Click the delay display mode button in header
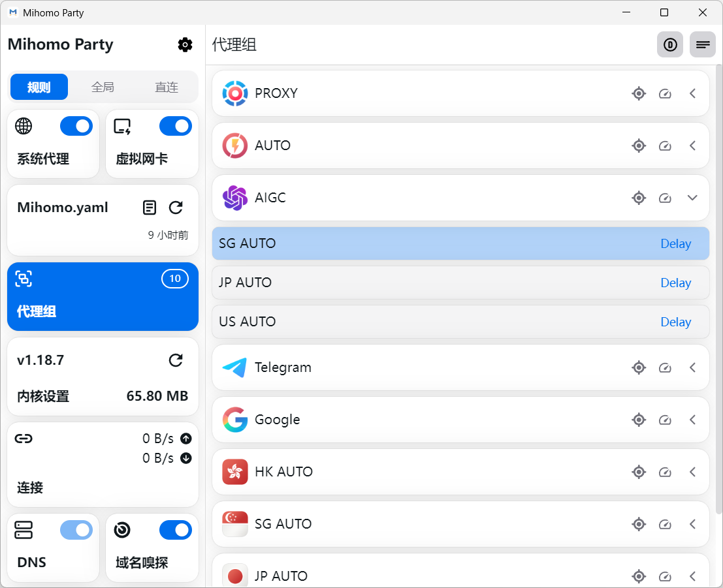 [669, 44]
